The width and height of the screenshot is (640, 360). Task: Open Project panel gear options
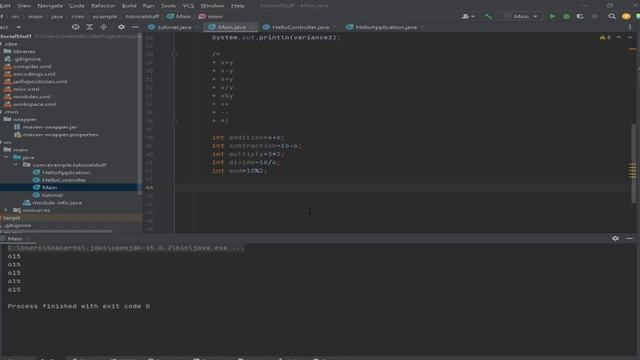[121, 27]
